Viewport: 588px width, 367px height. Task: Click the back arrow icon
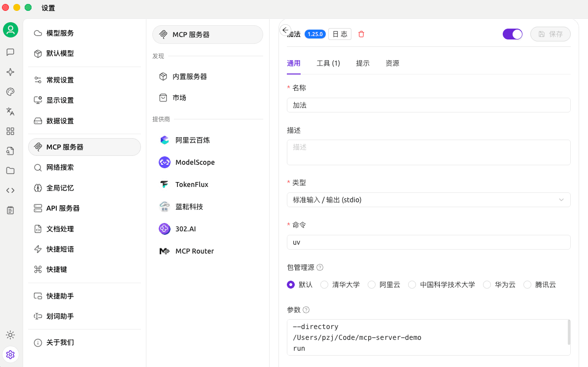coord(285,30)
